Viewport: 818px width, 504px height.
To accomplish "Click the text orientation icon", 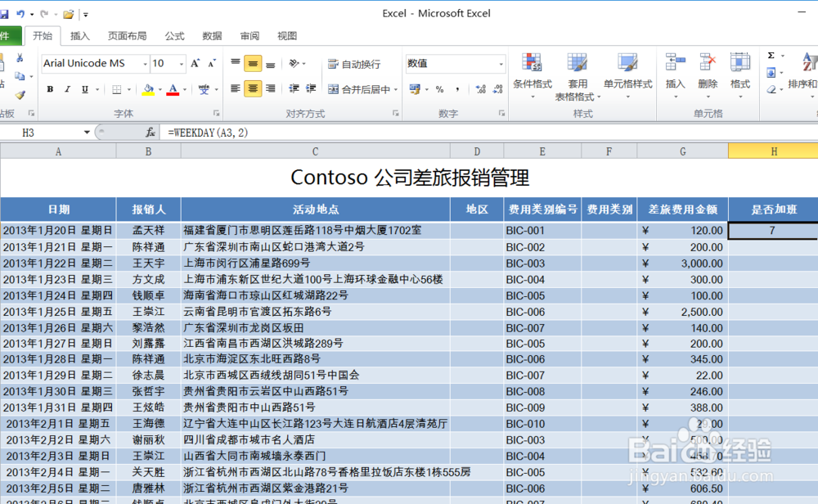I will (x=294, y=64).
